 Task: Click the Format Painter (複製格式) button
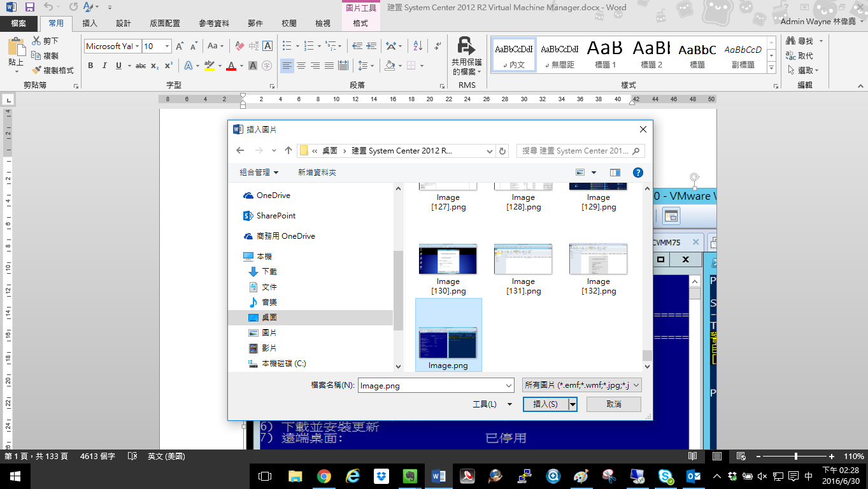pyautogui.click(x=53, y=71)
